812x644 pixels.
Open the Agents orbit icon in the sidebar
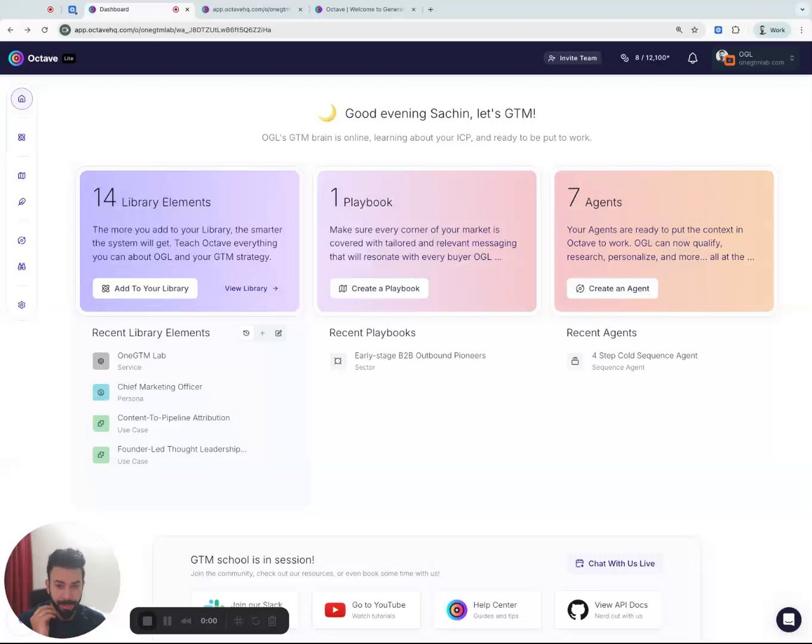tap(22, 240)
